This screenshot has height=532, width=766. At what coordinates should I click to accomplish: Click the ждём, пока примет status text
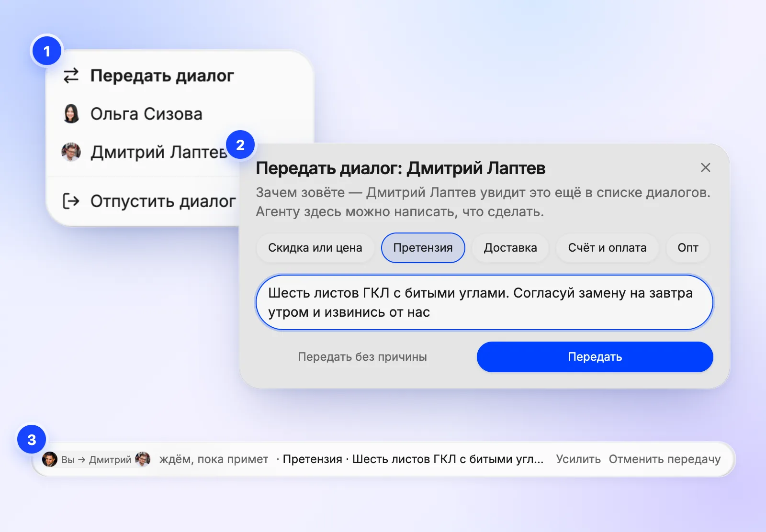pyautogui.click(x=214, y=459)
